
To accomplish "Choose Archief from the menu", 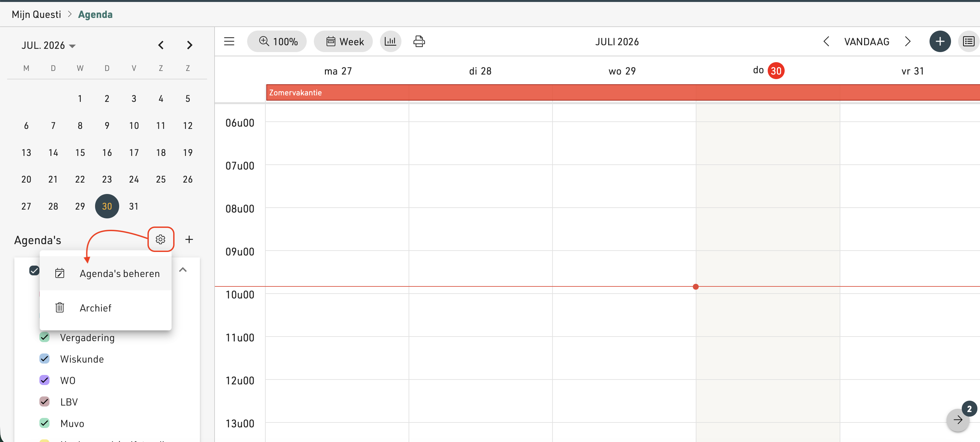I will pos(105,308).
